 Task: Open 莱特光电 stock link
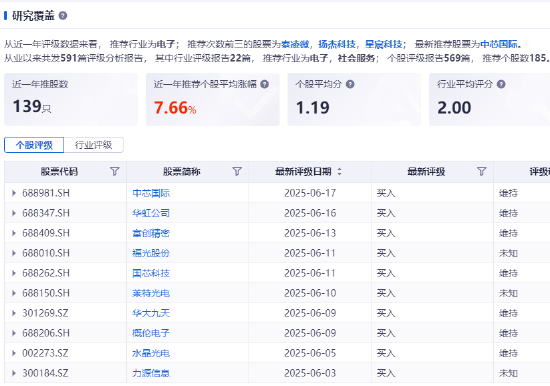(151, 293)
